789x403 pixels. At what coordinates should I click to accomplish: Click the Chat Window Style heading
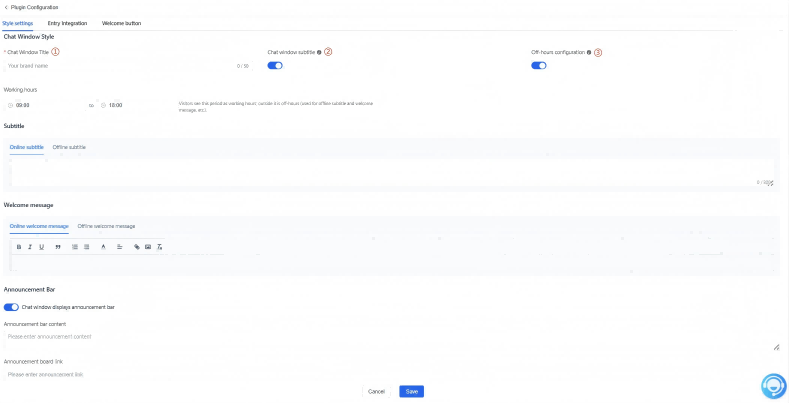29,37
